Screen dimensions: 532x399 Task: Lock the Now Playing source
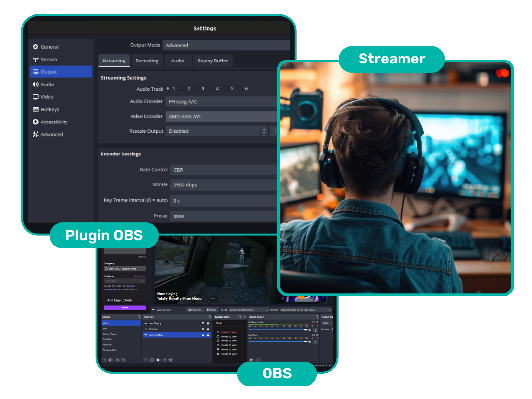pyautogui.click(x=208, y=323)
